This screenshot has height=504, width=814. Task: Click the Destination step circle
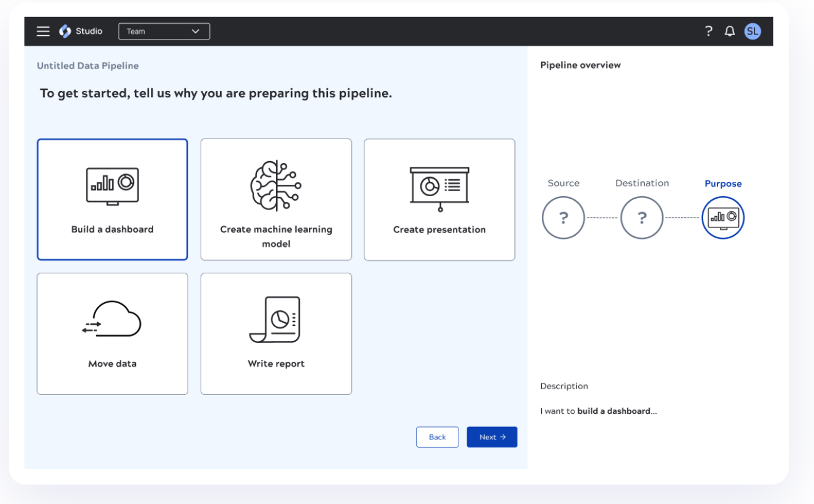(642, 218)
